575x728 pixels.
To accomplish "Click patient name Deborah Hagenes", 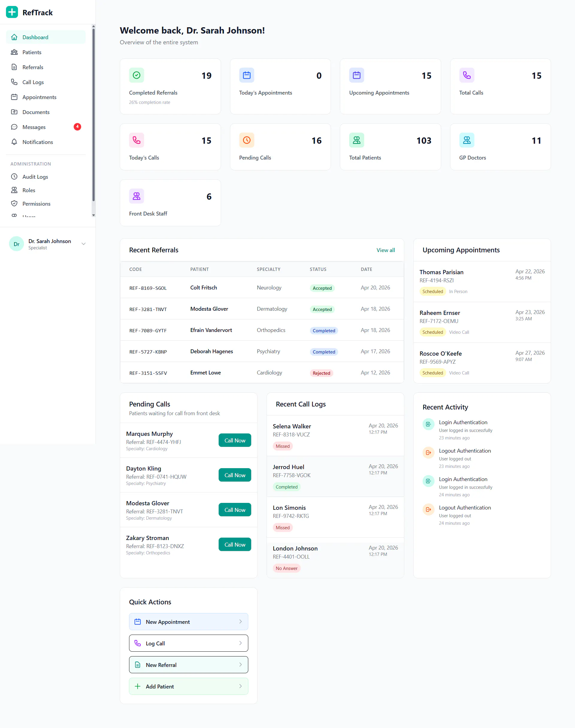I will point(211,351).
